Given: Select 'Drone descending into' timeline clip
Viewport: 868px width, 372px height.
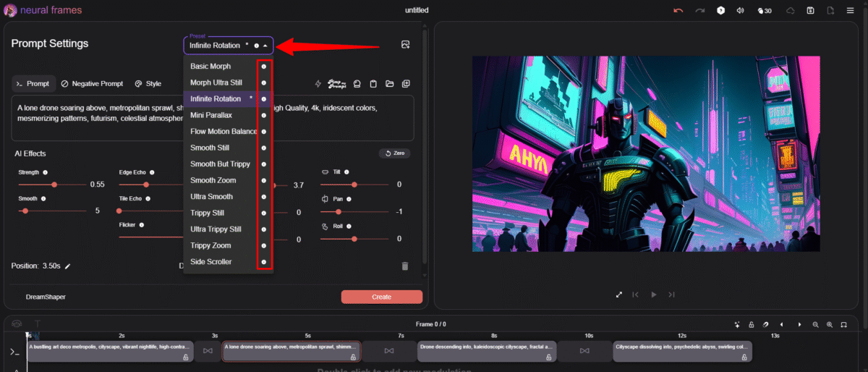Looking at the screenshot, I should point(487,352).
